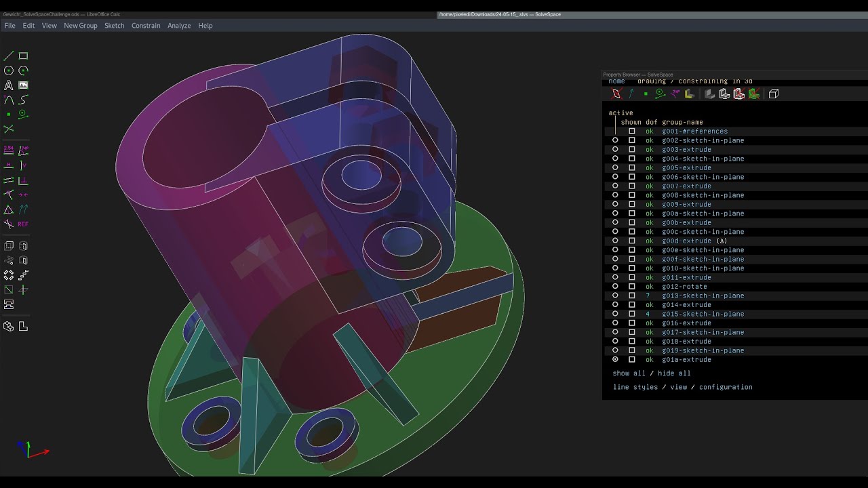Open the Sketch menu
Screen dimensions: 868x488
click(115, 26)
